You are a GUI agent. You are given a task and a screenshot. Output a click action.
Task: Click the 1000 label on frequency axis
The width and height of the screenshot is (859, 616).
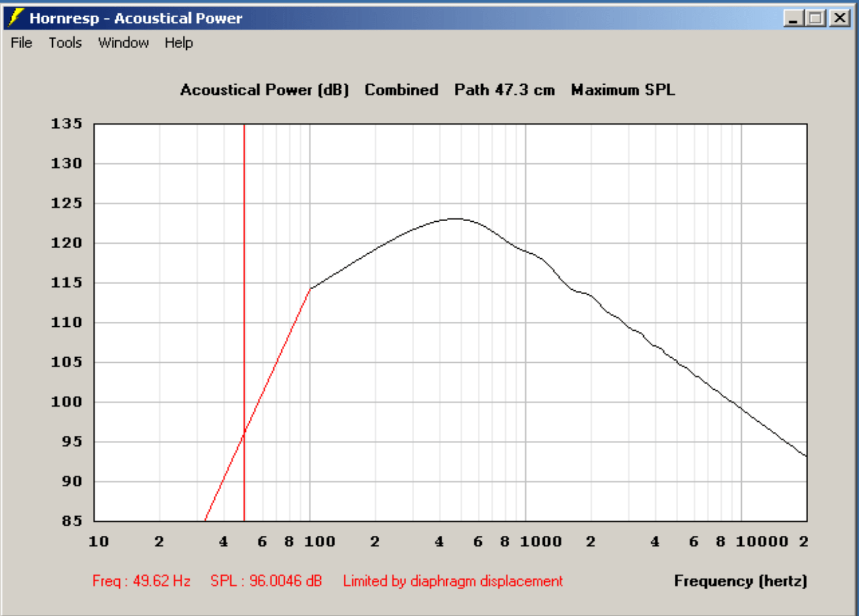coord(541,541)
